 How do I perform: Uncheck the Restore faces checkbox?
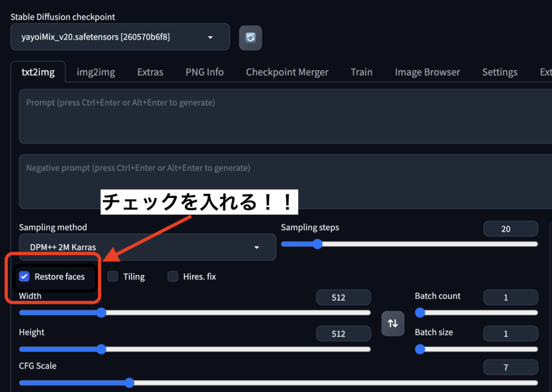tap(24, 277)
